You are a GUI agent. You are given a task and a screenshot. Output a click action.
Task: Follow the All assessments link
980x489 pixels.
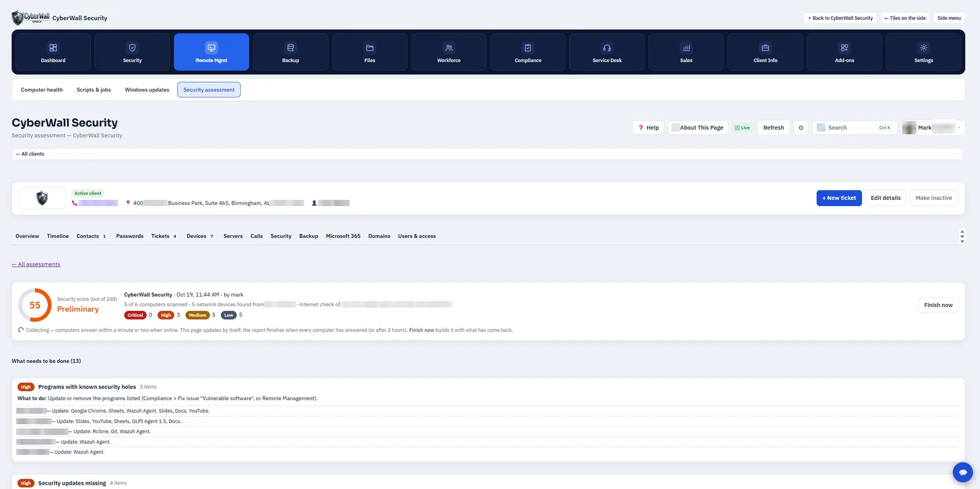[36, 265]
